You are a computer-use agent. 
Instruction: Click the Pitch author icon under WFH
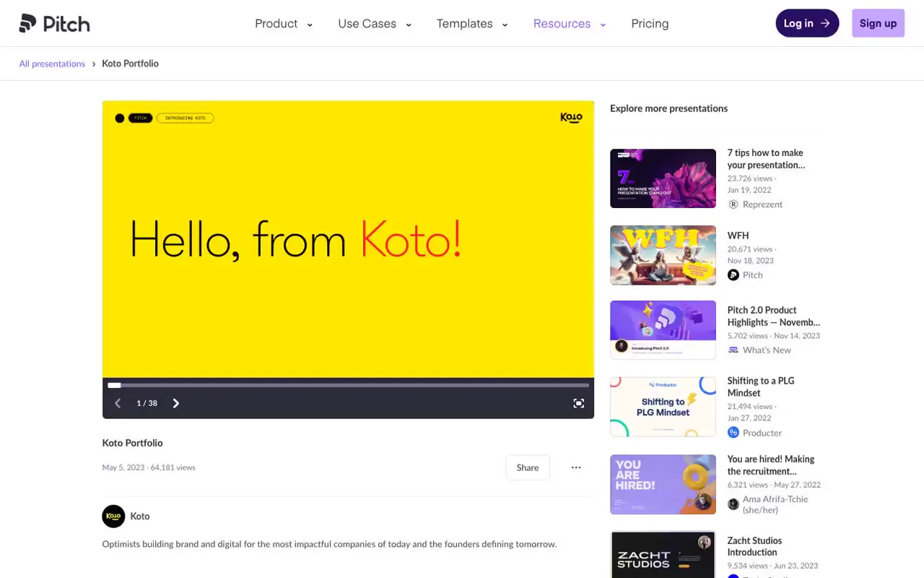click(x=733, y=275)
